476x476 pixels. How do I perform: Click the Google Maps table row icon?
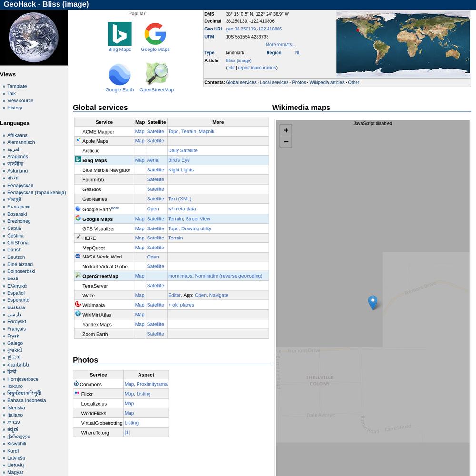coord(78,218)
